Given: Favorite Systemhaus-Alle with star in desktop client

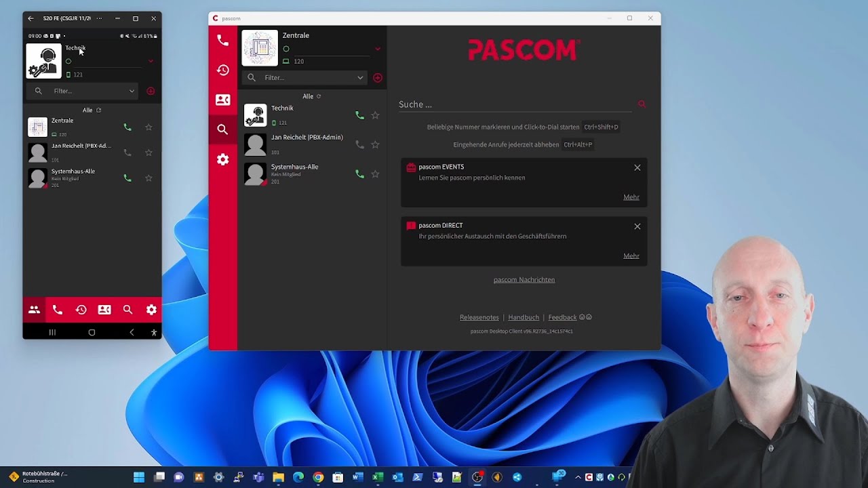Looking at the screenshot, I should point(375,174).
